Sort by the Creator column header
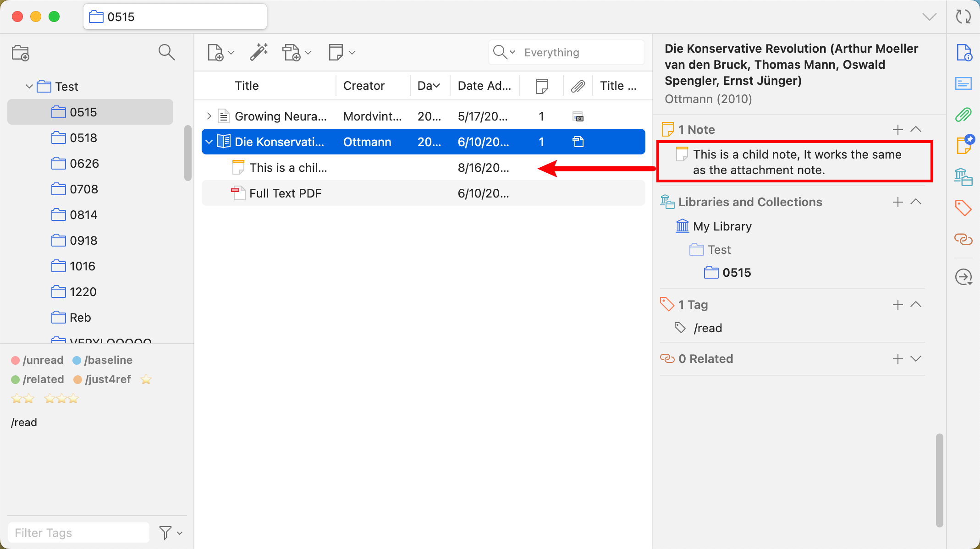The height and width of the screenshot is (549, 980). click(x=364, y=86)
